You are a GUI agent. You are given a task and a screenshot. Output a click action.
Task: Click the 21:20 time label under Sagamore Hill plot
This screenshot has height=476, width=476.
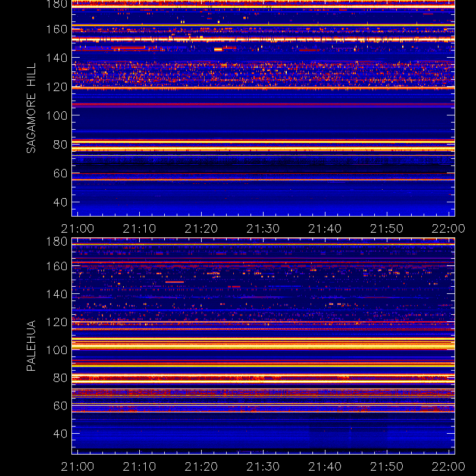point(201,228)
